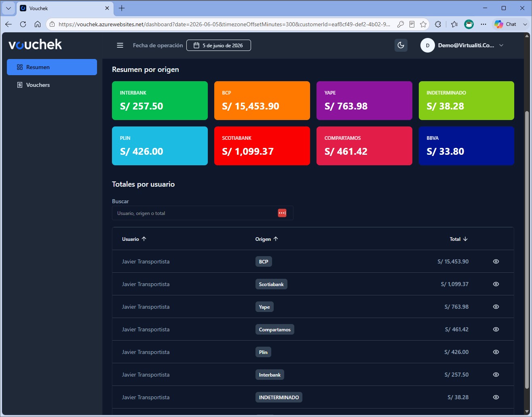Sort the table by the Total column
This screenshot has height=417, width=532.
[x=459, y=239]
